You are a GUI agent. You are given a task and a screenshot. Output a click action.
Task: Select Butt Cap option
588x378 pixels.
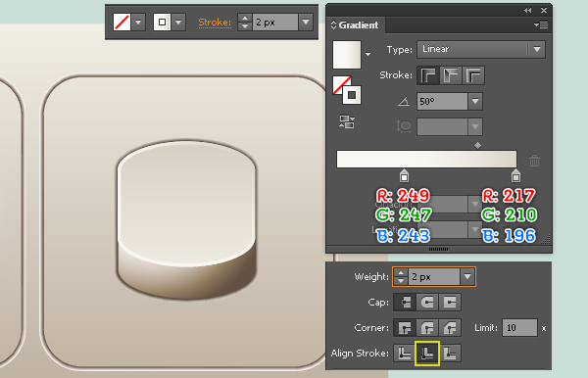405,303
